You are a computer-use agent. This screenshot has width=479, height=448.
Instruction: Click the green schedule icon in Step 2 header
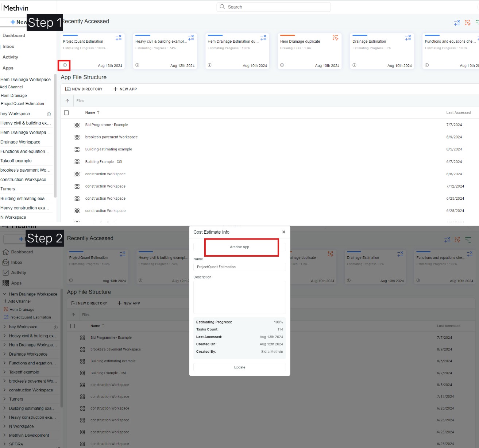click(x=468, y=240)
